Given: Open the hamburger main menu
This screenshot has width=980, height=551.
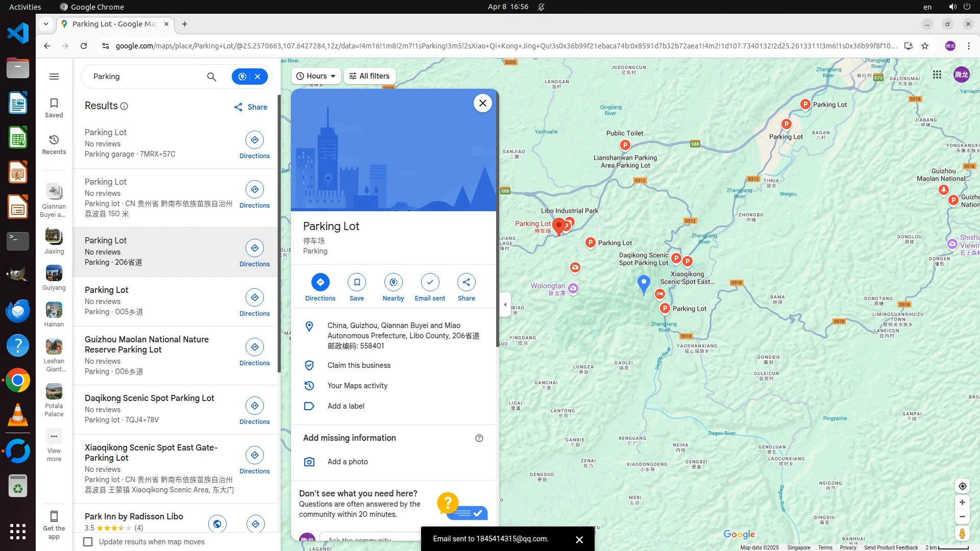Looking at the screenshot, I should point(54,77).
